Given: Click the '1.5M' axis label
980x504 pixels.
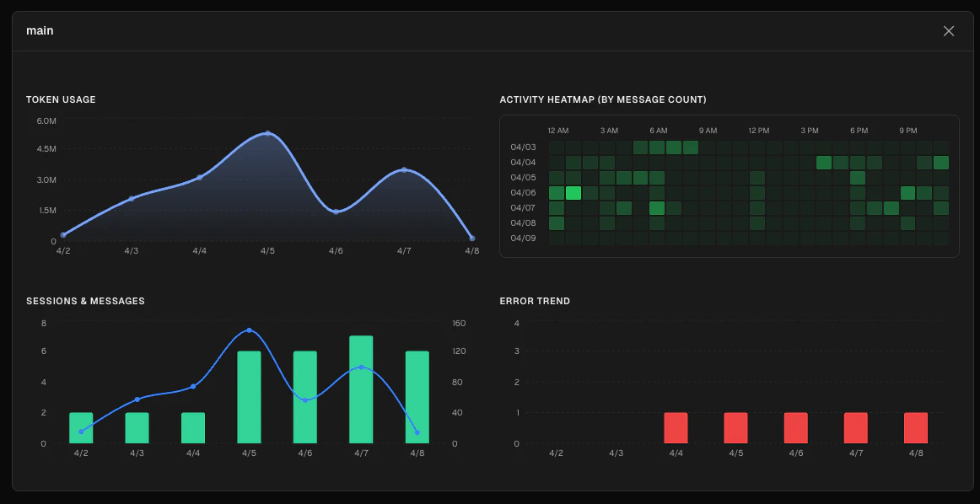Looking at the screenshot, I should 47,211.
